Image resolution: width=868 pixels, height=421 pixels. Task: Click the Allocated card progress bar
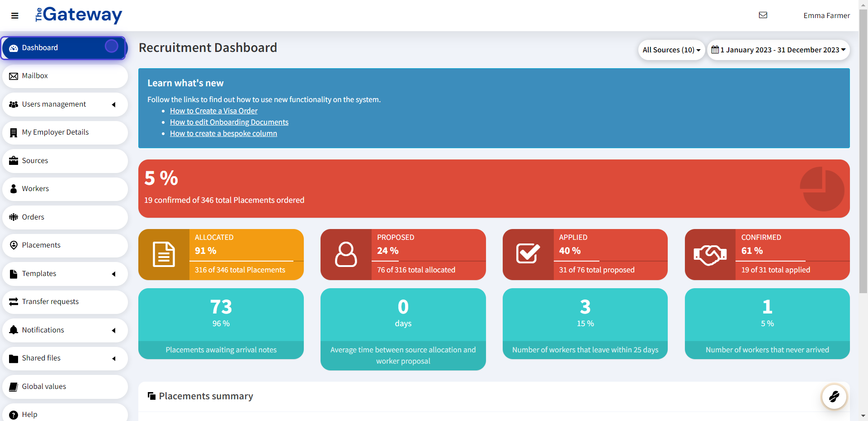(x=246, y=261)
